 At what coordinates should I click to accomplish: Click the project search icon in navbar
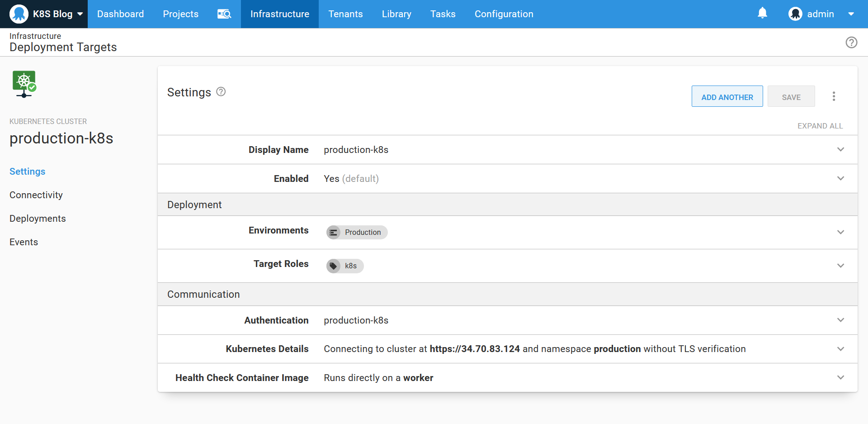(x=224, y=14)
